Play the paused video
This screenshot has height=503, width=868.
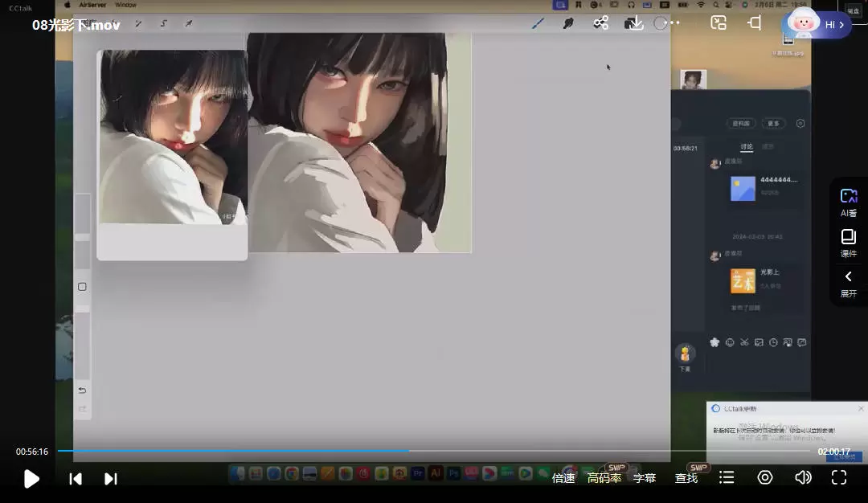tap(31, 479)
